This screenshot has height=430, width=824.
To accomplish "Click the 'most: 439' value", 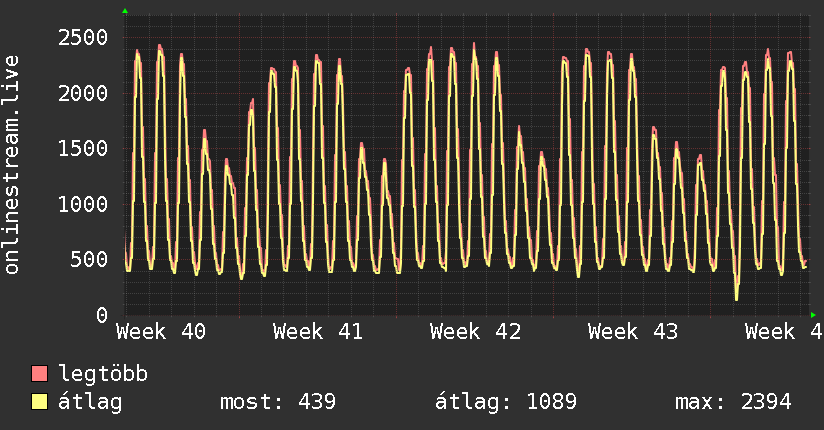I will tap(277, 402).
